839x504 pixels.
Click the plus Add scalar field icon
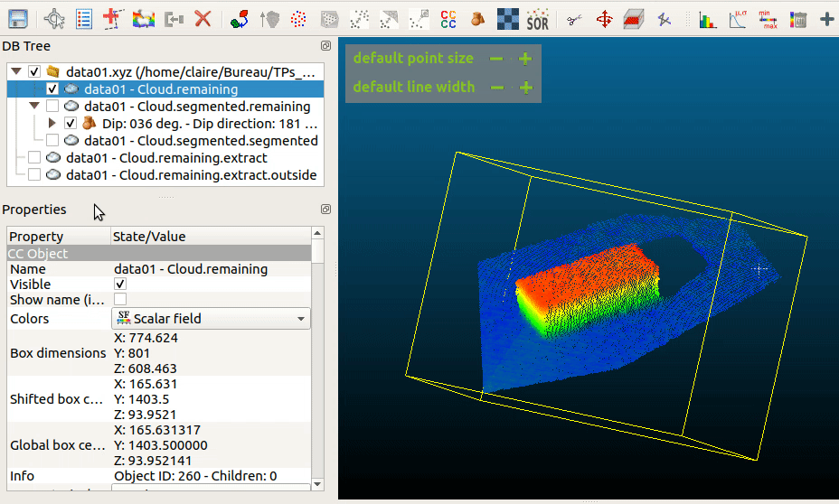826,20
